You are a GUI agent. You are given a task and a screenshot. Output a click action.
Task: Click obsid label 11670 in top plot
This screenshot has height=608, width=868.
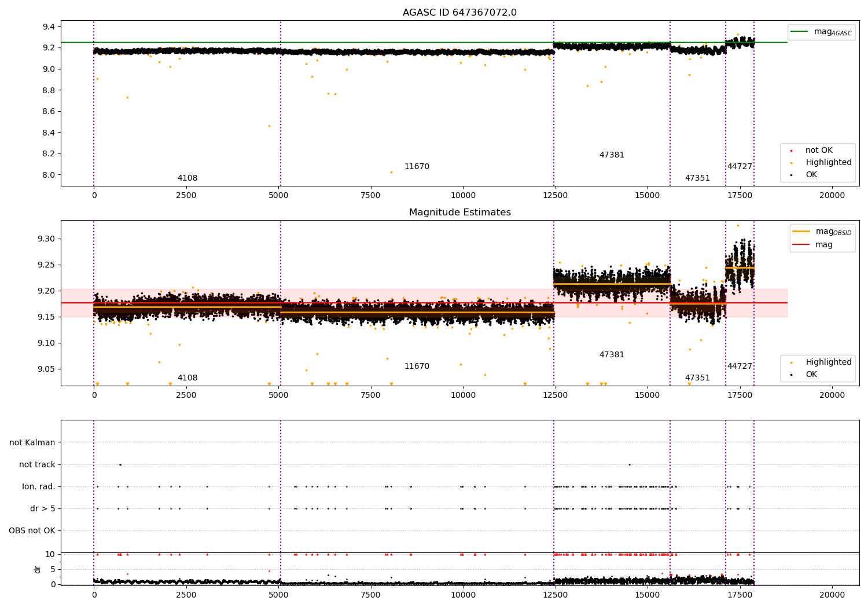417,167
